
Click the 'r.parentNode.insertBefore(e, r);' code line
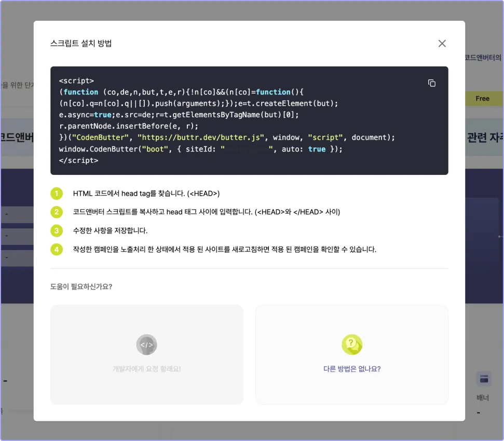[129, 126]
